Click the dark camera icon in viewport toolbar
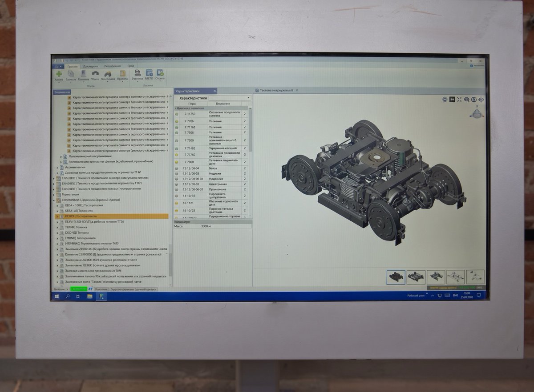 tap(452, 100)
